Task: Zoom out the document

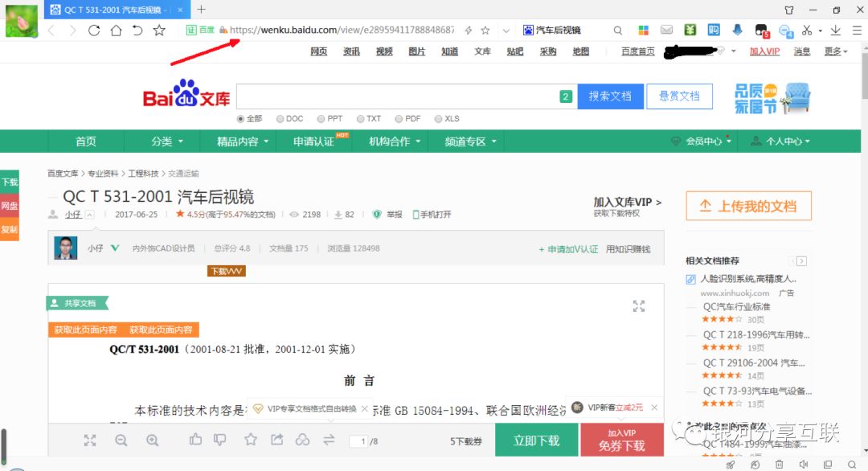Action: coord(121,440)
